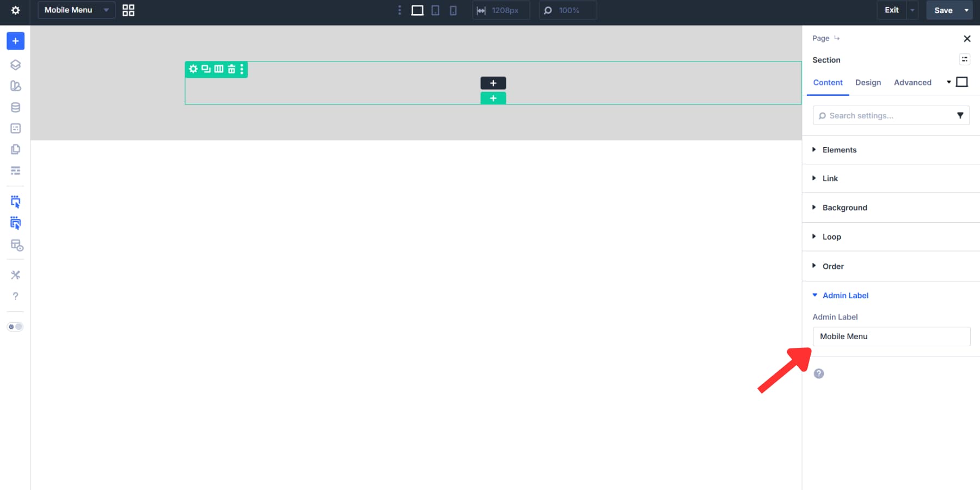Image resolution: width=980 pixels, height=490 pixels.
Task: Open the section three-dot options menu
Action: (x=242, y=69)
